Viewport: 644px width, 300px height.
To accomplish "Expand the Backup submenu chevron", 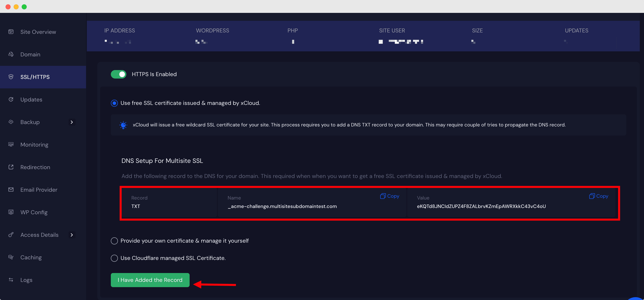I will click(x=72, y=122).
